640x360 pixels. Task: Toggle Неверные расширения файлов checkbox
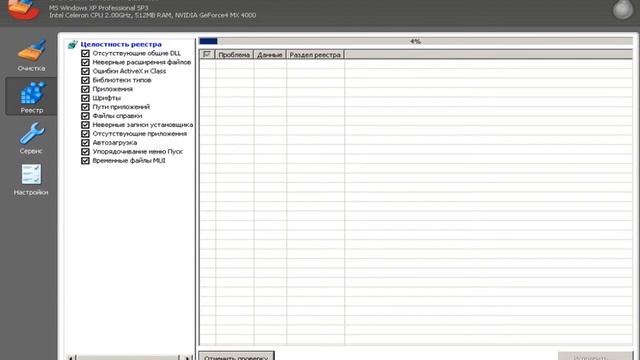[85, 62]
